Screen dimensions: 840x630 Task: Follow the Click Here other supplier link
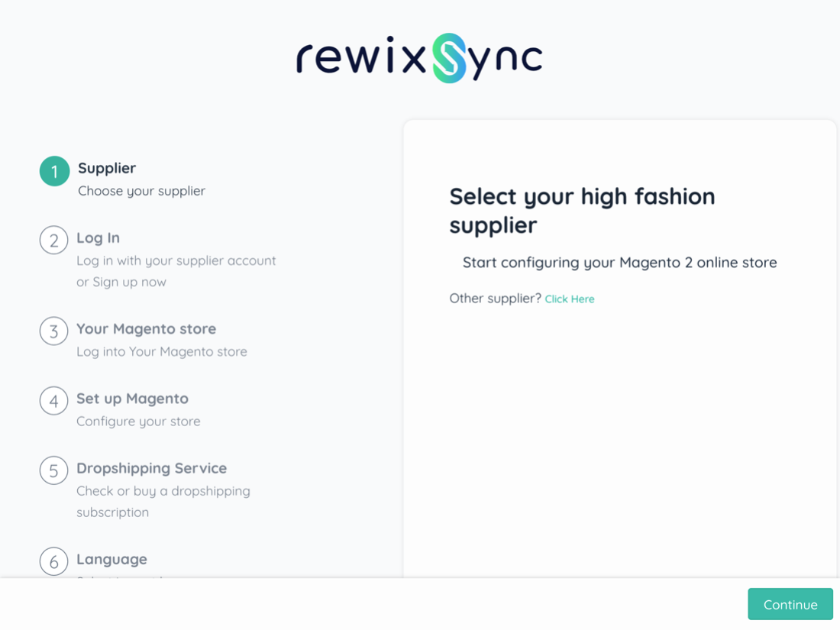pyautogui.click(x=569, y=299)
